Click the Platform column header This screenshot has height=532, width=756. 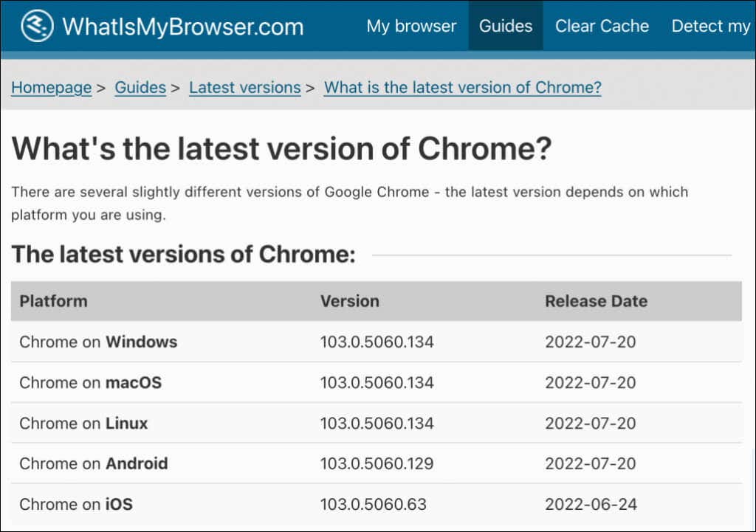click(53, 301)
